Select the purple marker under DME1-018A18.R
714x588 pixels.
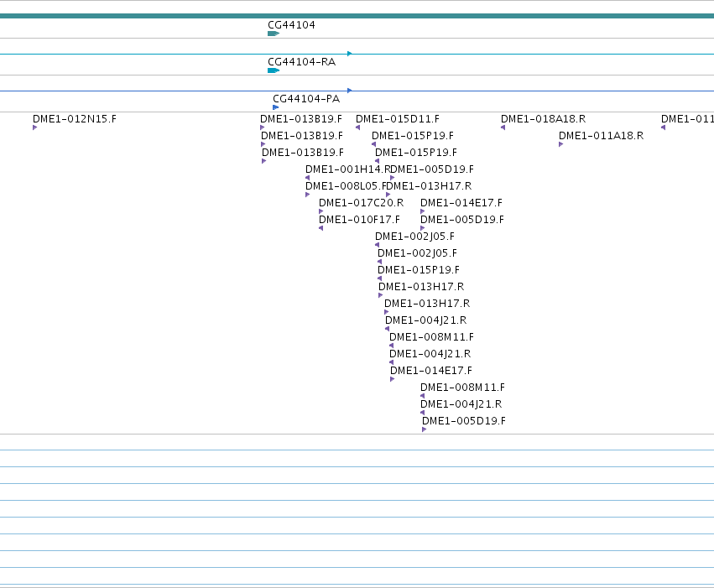point(503,127)
